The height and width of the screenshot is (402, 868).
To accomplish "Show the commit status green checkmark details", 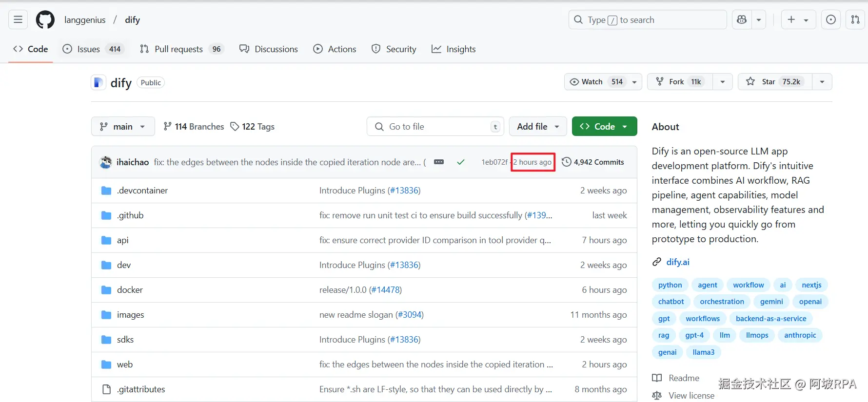I will (460, 162).
